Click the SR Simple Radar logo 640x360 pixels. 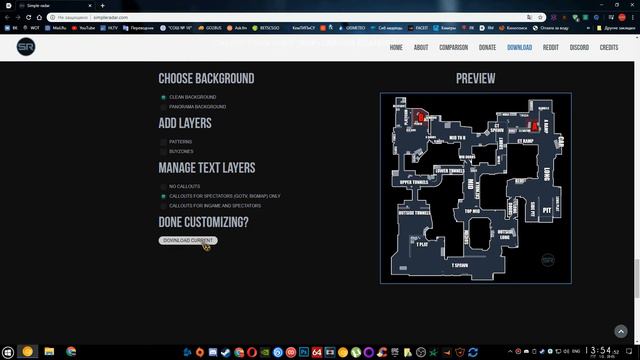click(26, 47)
